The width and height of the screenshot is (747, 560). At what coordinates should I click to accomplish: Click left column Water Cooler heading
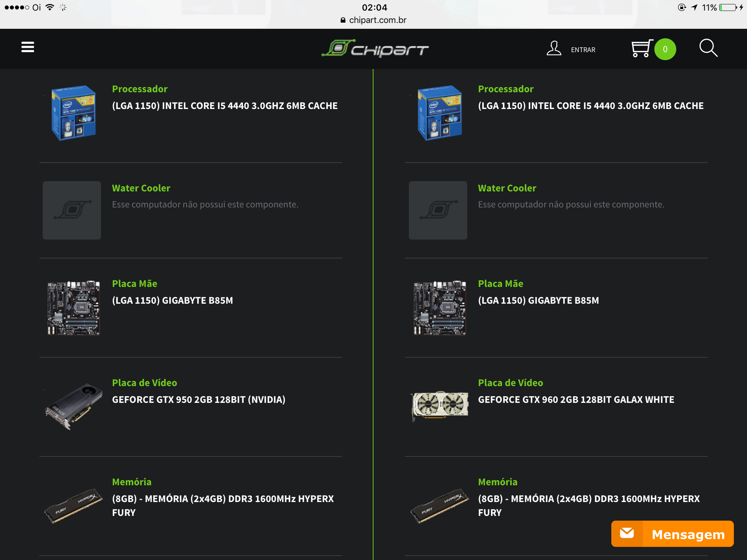point(141,188)
